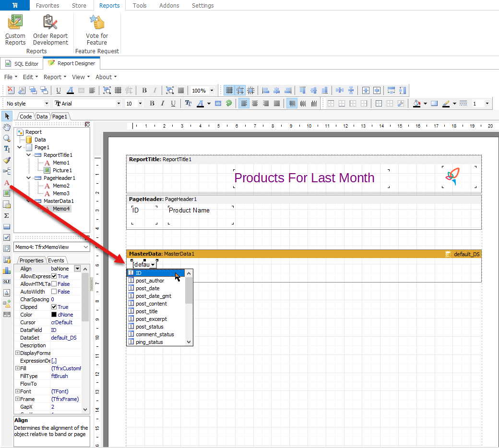Open the zoom percentage 100% dropdown
The image size is (499, 448).
[212, 91]
